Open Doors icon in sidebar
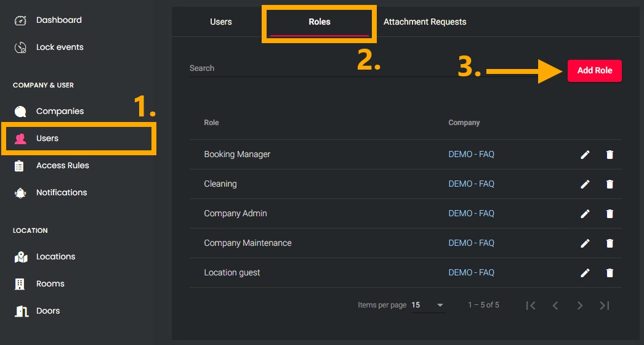644x345 pixels. 20,311
